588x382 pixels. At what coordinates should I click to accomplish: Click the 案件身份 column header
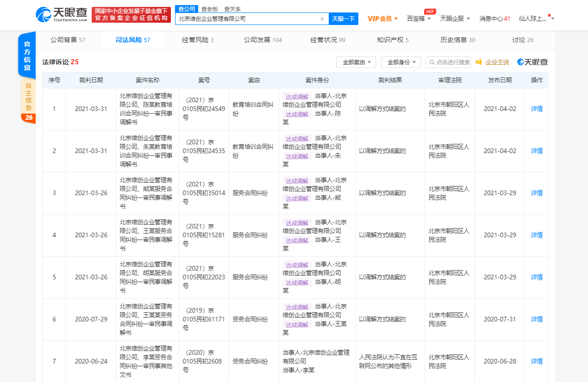point(317,80)
